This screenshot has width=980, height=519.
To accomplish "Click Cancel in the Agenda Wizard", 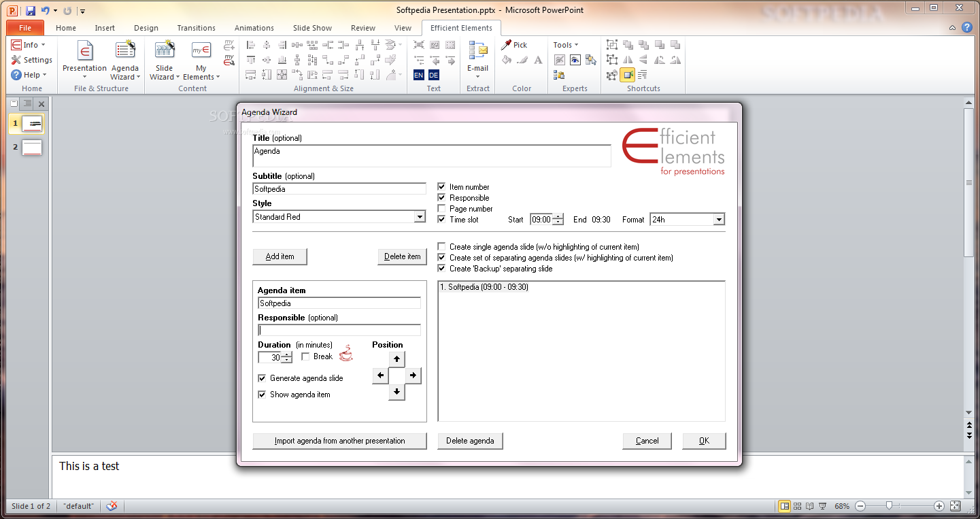I will [647, 441].
